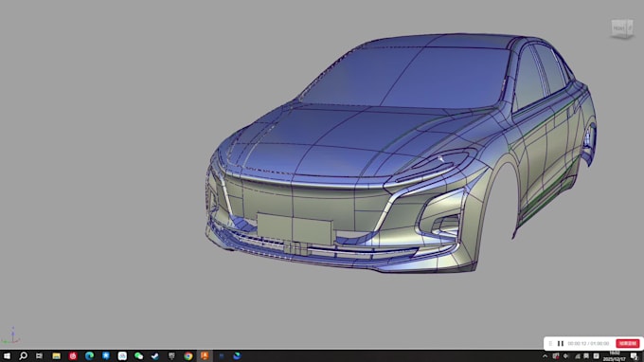Open the security alert tray icon

[555, 356]
